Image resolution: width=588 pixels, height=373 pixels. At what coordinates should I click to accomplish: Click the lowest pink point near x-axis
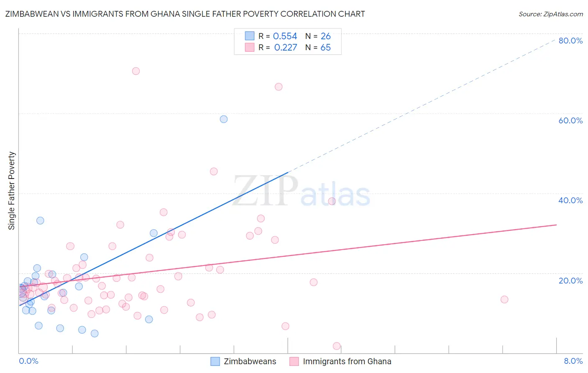point(337,346)
